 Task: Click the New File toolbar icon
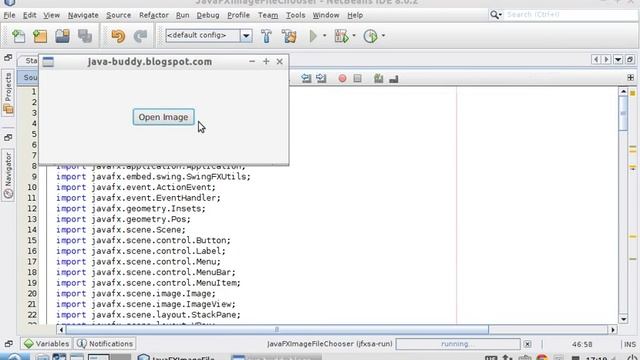click(19, 36)
